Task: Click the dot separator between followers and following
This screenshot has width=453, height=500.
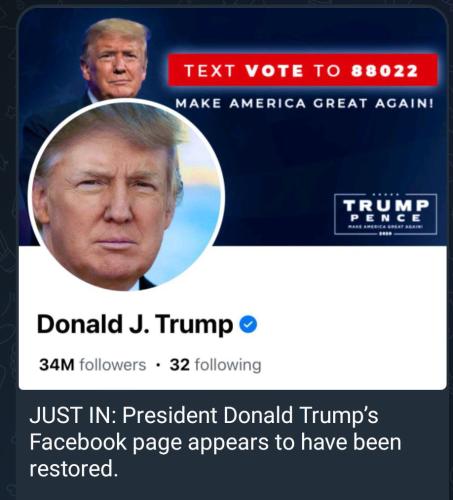Action: click(158, 364)
